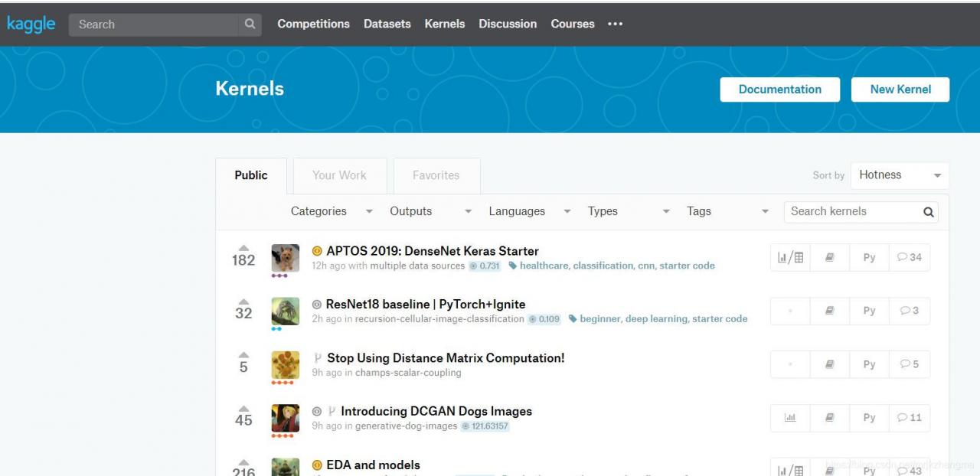Click chart output icon for DCGAN Dogs kernel
The height and width of the screenshot is (476, 980).
790,418
